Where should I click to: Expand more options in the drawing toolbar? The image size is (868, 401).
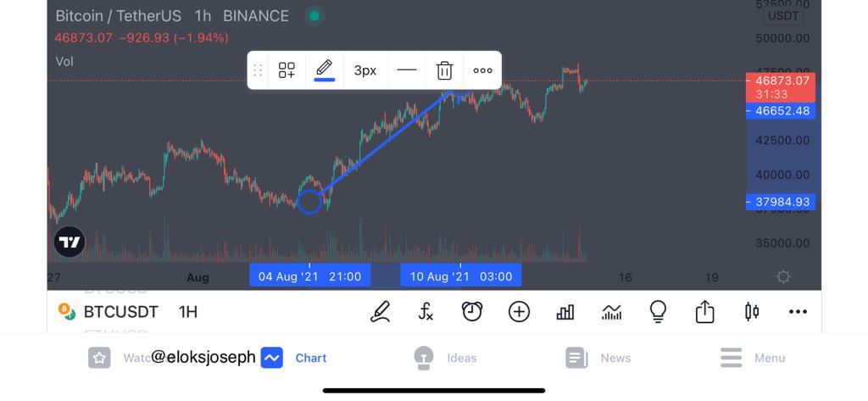click(482, 70)
